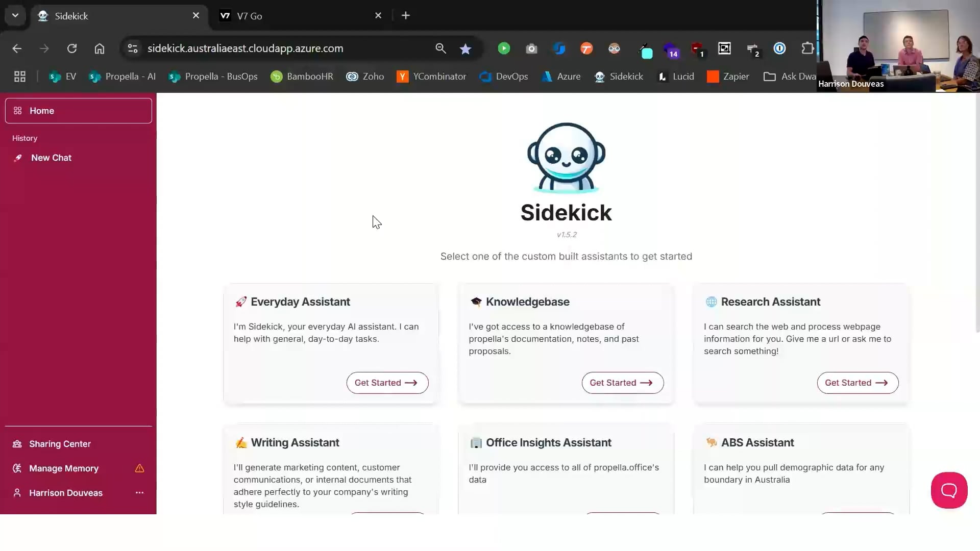Screen dimensions: 980x551
Task: Get Started with Everyday Assistant
Action: (387, 383)
